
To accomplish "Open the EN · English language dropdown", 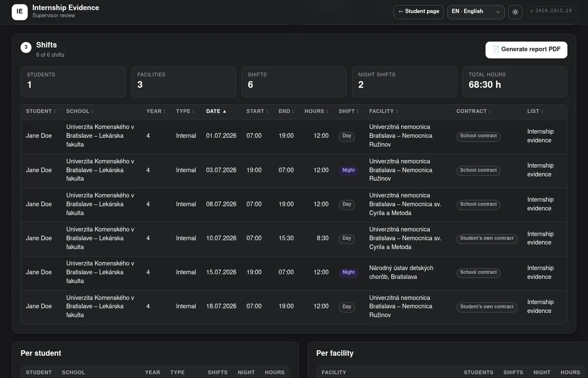I will point(476,12).
